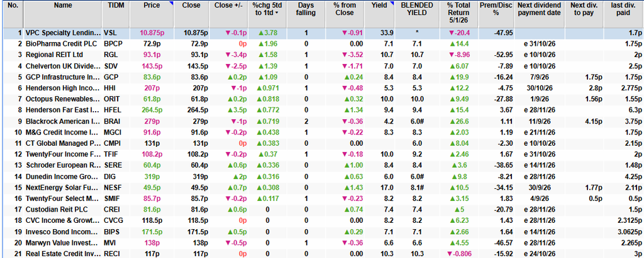Click the Next div. to pay header
Screen dimensions: 644x258
[584, 14]
